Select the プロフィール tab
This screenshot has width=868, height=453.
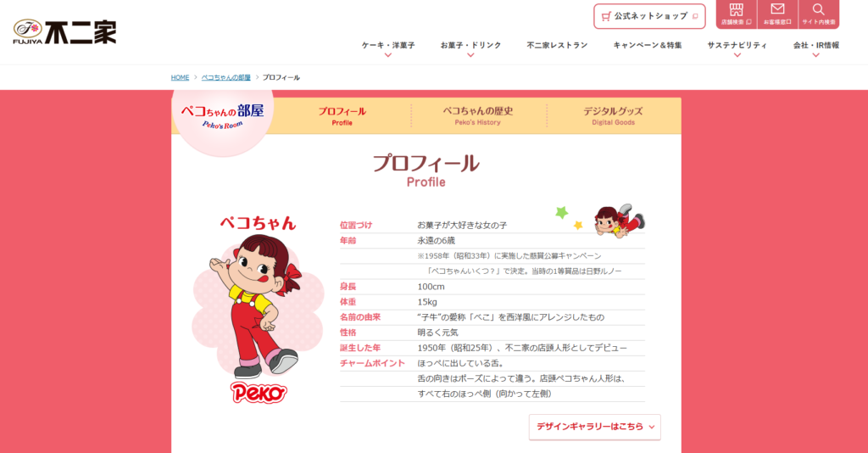click(x=342, y=115)
